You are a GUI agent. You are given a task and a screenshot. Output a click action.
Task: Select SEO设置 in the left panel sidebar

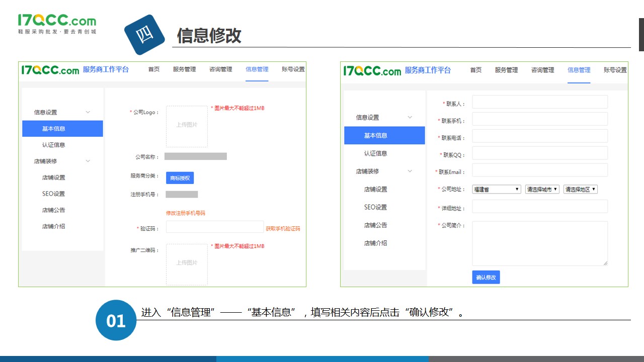(x=53, y=194)
